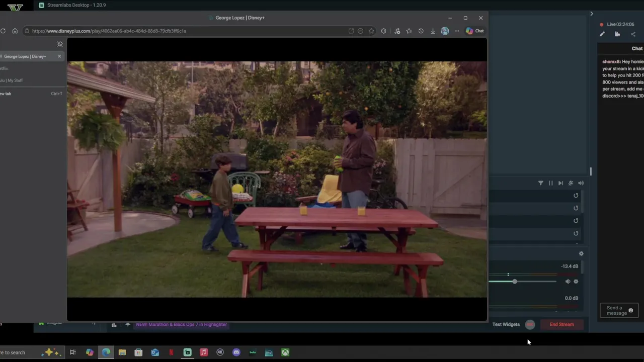Click the round ellipsis icon in address bar

[x=360, y=31]
